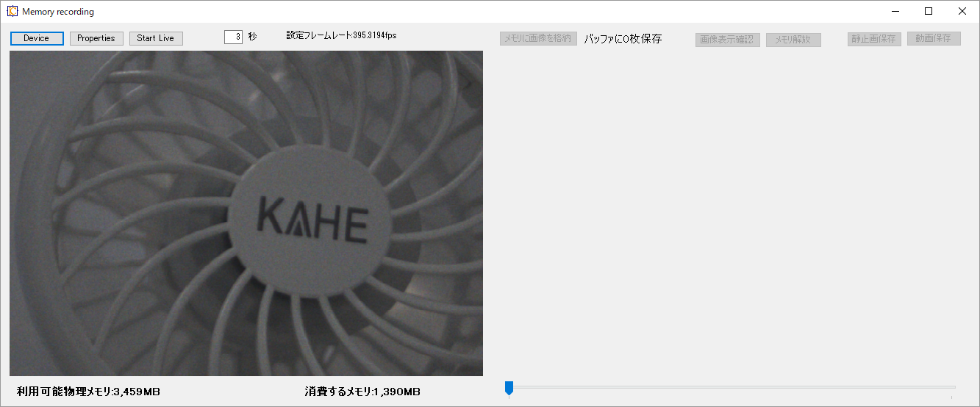Click the メモリに画像を格納 button
The height and width of the screenshot is (407, 980).
tap(538, 38)
